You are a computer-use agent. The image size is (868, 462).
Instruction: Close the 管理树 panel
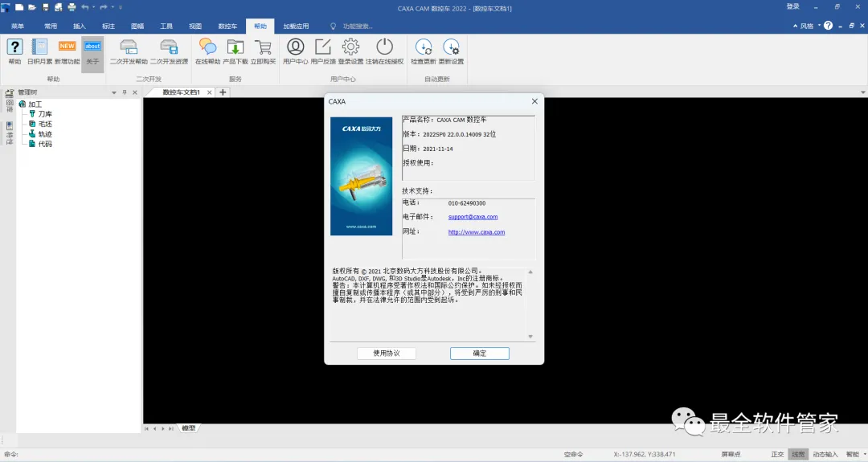[x=135, y=92]
